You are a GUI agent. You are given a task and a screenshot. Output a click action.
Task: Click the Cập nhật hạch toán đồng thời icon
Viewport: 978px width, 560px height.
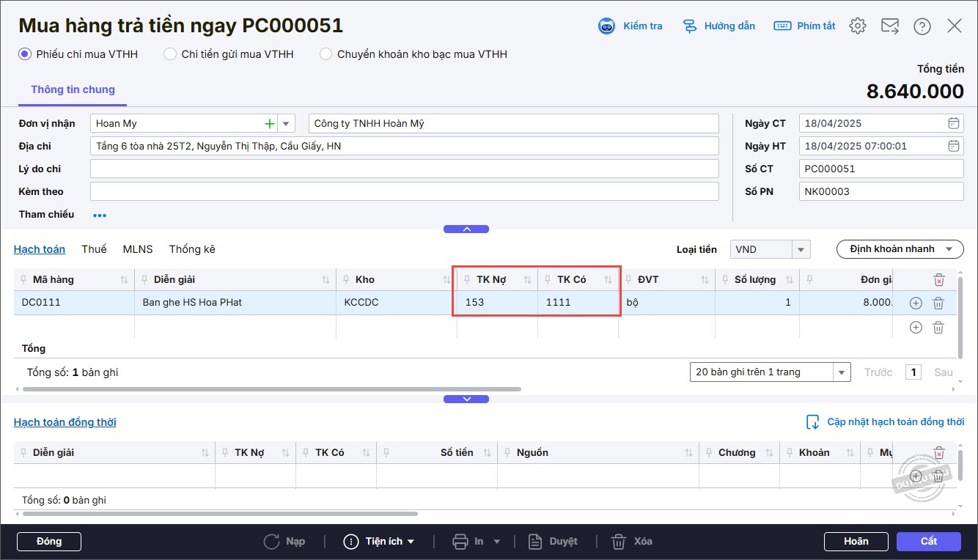point(812,422)
